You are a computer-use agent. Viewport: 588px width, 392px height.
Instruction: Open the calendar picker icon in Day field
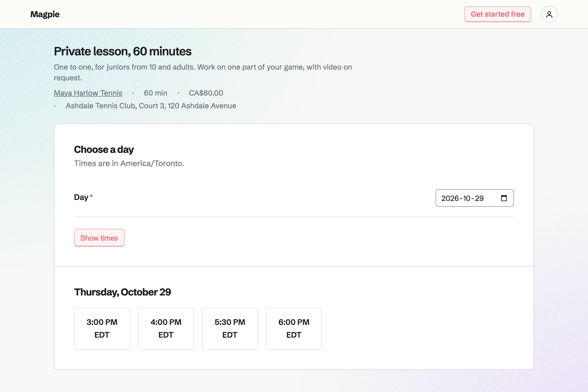[x=504, y=198]
